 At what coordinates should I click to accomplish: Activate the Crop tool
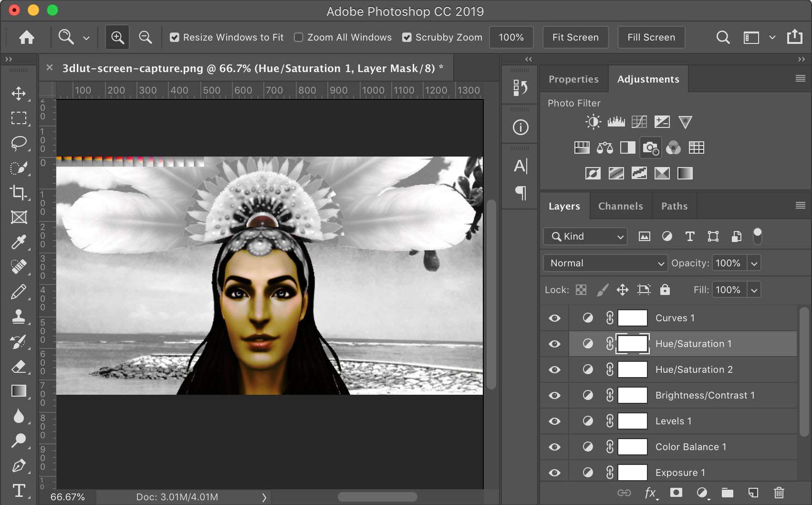[19, 193]
